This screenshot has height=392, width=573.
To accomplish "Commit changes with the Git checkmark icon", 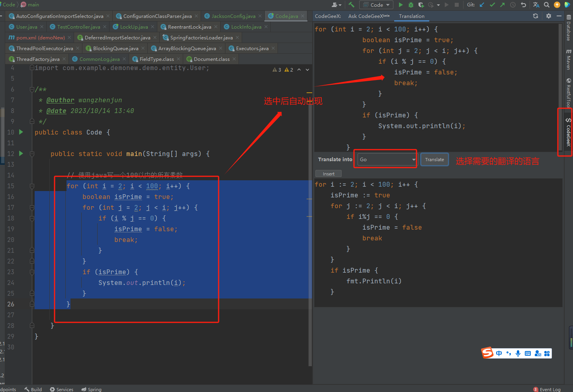I will (493, 5).
